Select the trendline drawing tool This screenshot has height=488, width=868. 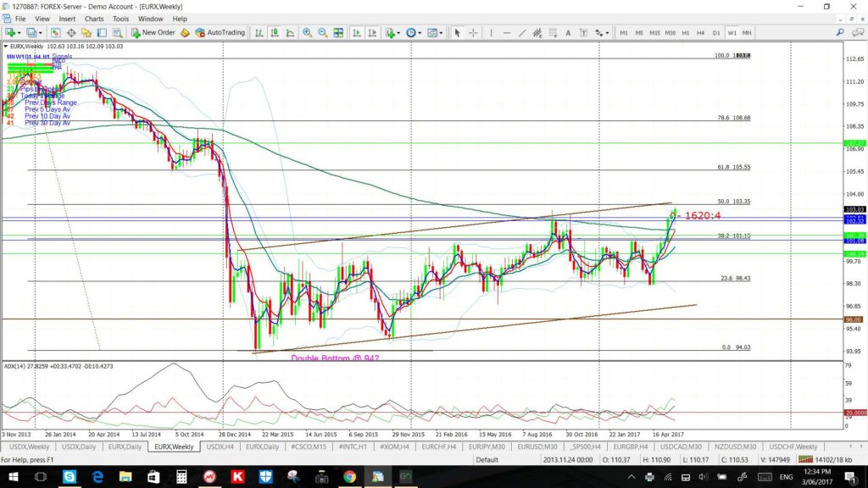pos(521,33)
